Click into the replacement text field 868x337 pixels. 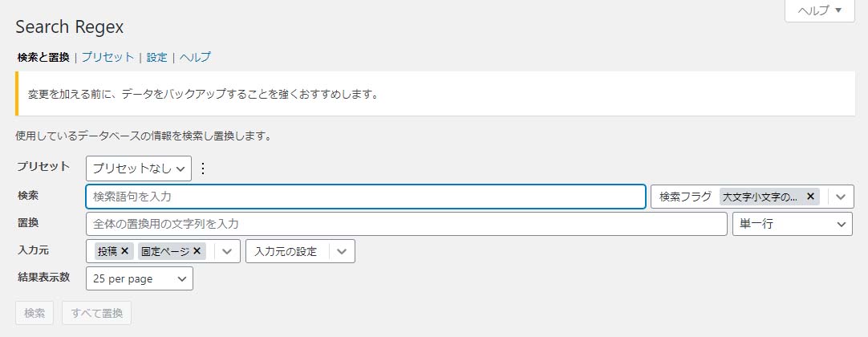coord(406,224)
